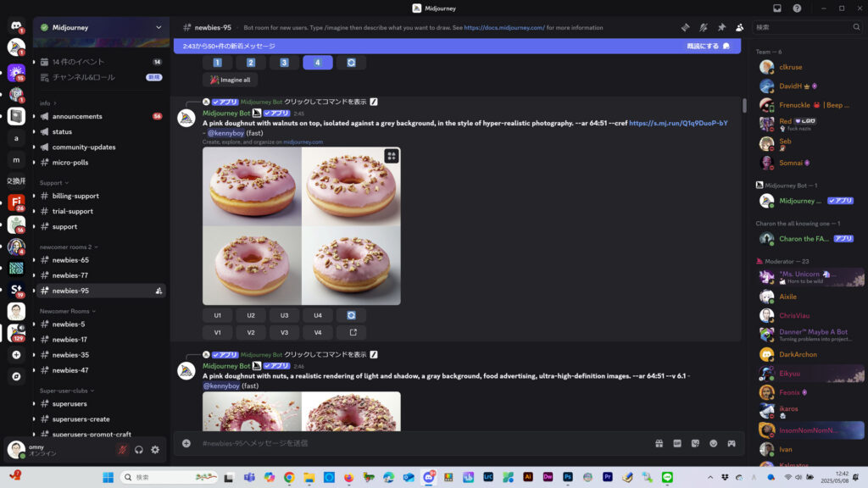Click the invite people icon on newbies-95
868x488 pixels.
coord(159,291)
